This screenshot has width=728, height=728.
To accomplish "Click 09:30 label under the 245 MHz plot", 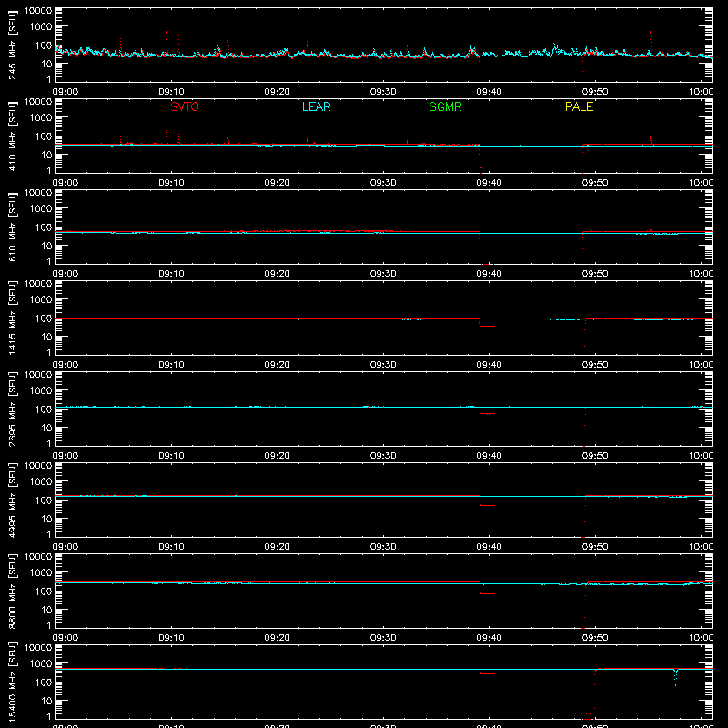I will click(383, 92).
